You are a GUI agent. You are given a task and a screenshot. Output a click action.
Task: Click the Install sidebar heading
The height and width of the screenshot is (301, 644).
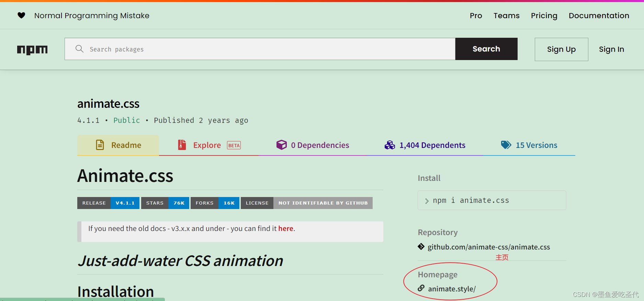tap(429, 178)
